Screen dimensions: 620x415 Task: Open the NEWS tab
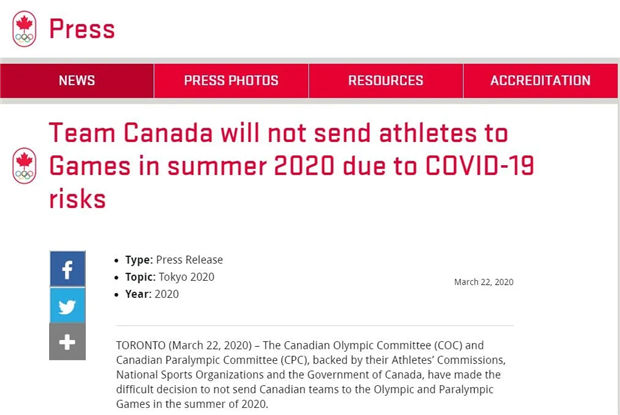(x=77, y=81)
